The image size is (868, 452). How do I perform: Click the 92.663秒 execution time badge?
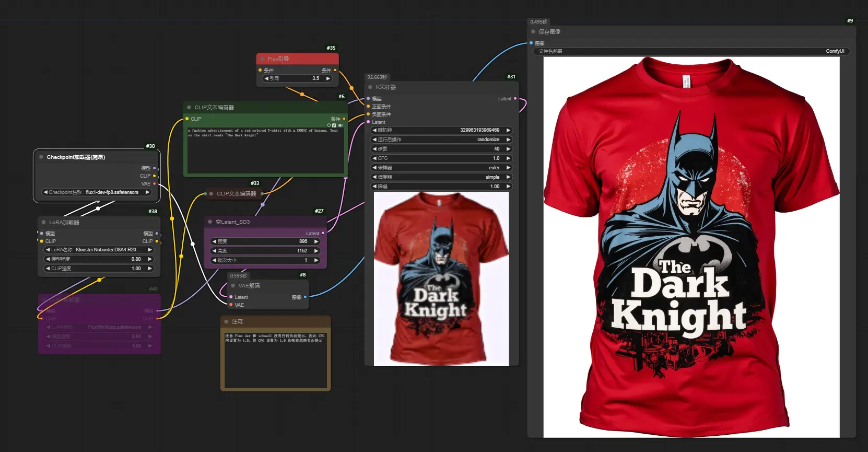(x=377, y=77)
